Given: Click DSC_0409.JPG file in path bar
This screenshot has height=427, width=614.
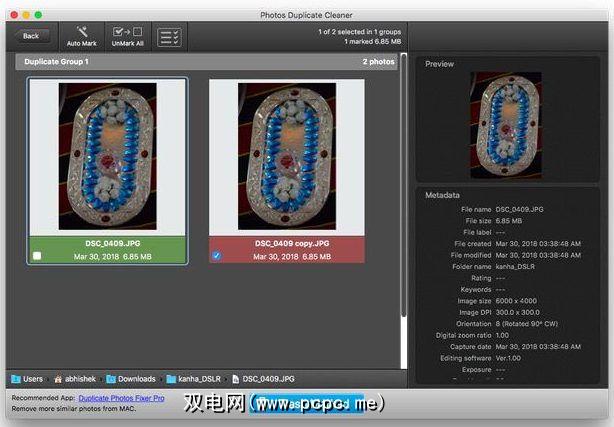Looking at the screenshot, I should click(263, 379).
